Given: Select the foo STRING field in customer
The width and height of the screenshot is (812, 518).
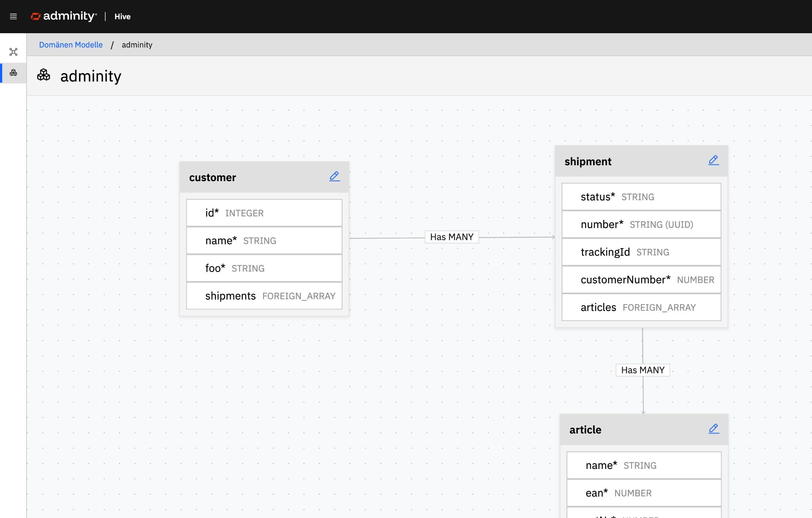Looking at the screenshot, I should pyautogui.click(x=264, y=268).
